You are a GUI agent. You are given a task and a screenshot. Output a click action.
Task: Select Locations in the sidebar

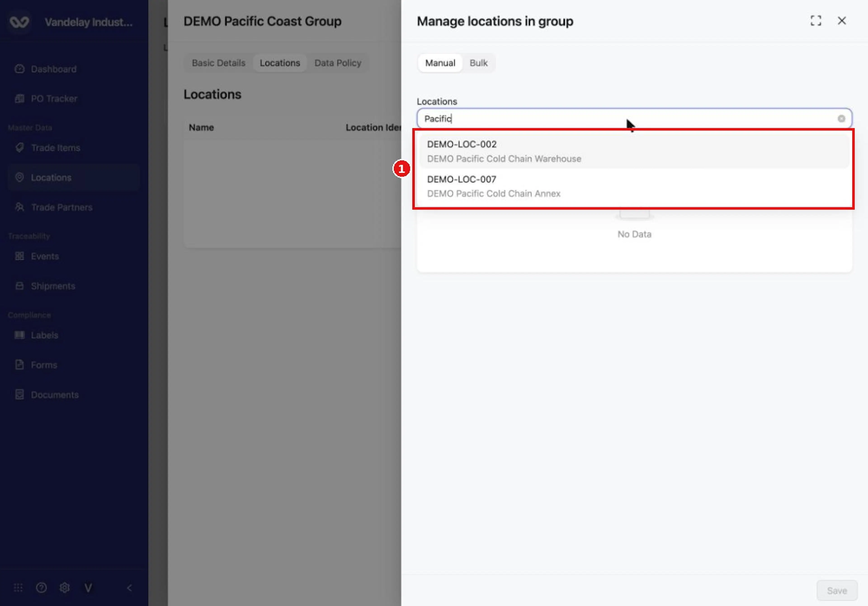tap(74, 178)
